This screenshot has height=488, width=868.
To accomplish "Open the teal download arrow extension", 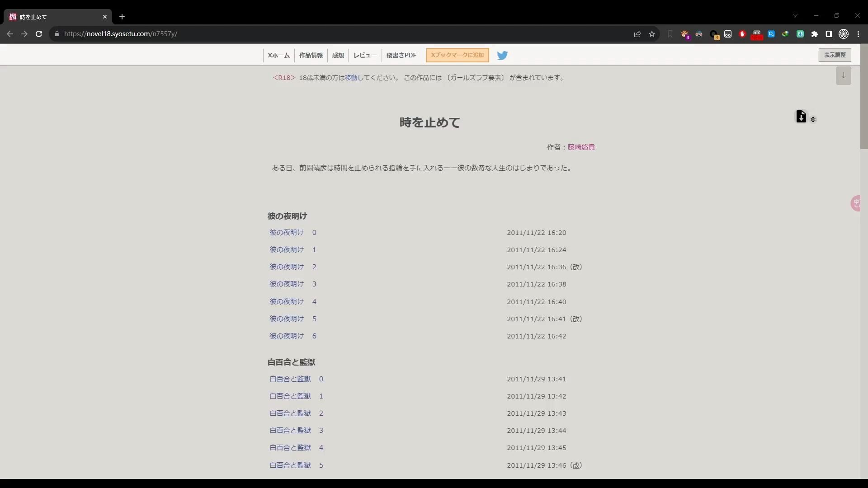I will pos(800,34).
